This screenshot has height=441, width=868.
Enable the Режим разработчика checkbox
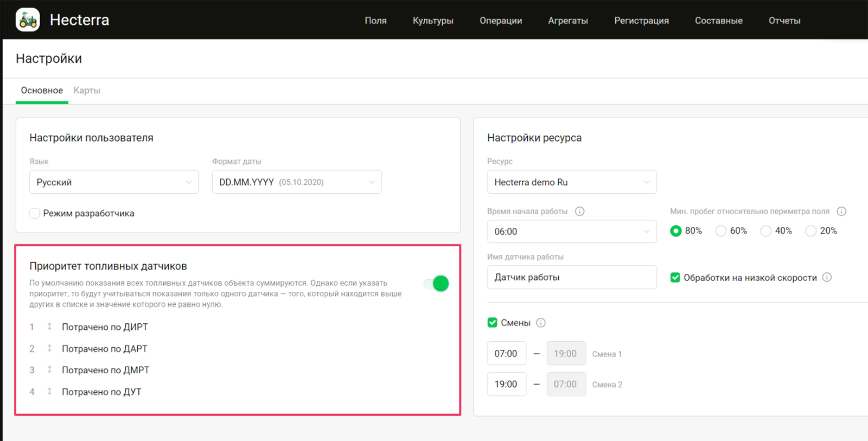(34, 213)
